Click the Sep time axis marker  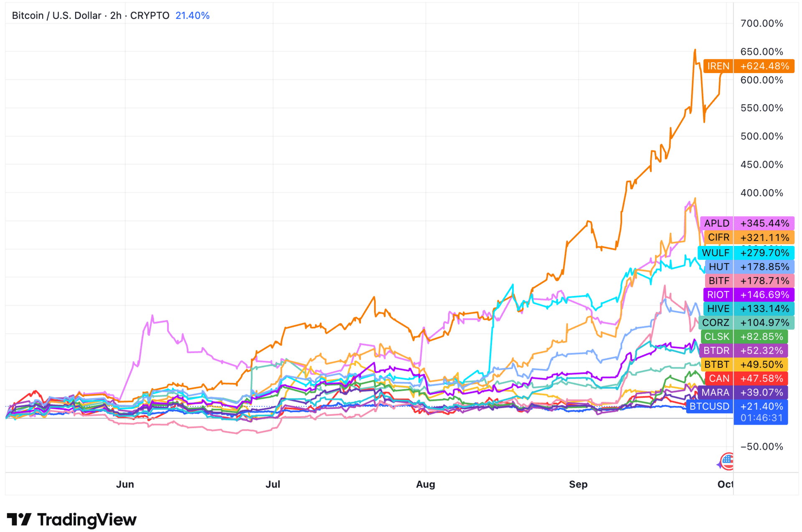coord(578,484)
